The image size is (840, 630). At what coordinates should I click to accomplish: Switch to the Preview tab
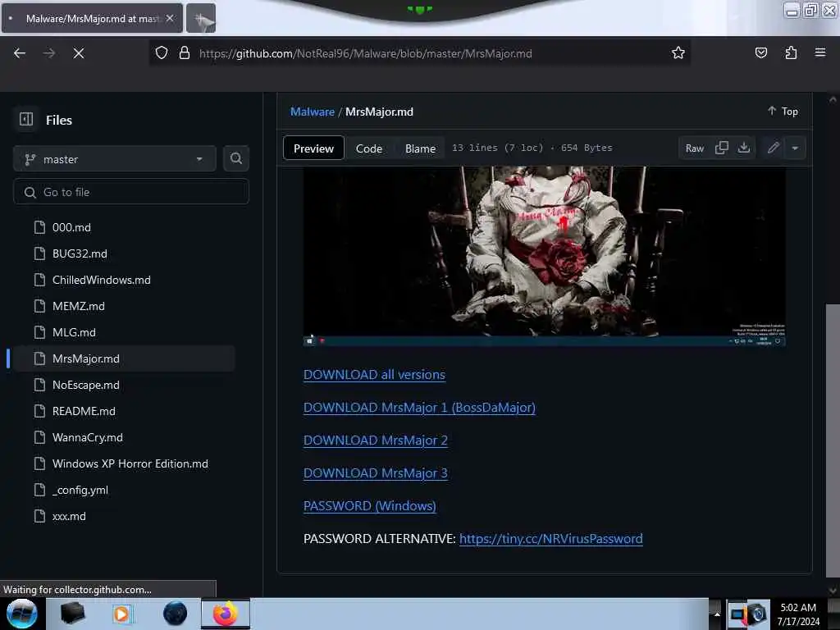point(313,148)
